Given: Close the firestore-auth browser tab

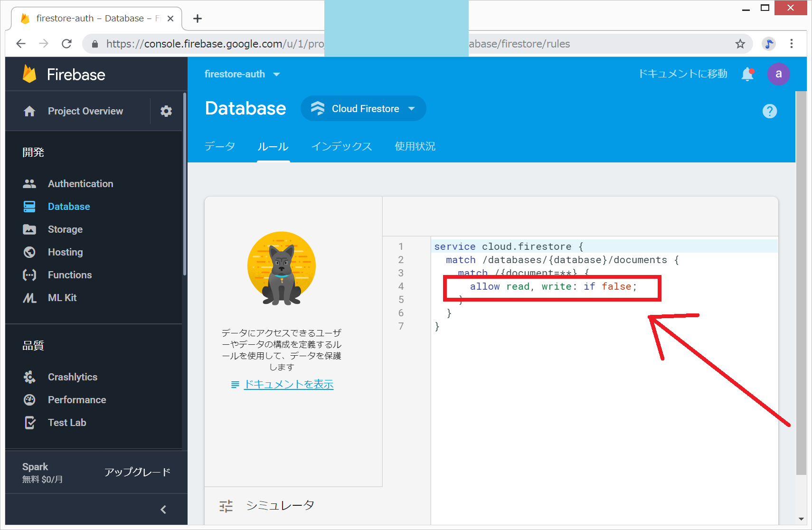Looking at the screenshot, I should click(x=170, y=19).
